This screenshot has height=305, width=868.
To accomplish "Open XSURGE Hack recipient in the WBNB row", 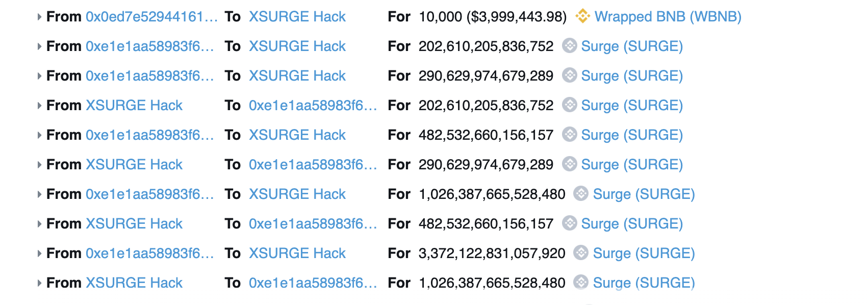I will (x=297, y=16).
